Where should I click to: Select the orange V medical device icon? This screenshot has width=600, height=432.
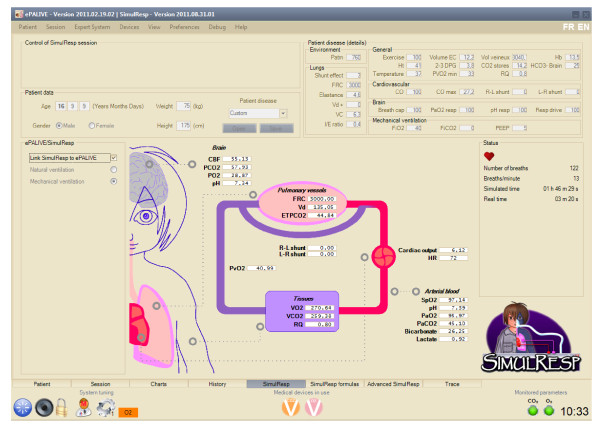coord(291,408)
